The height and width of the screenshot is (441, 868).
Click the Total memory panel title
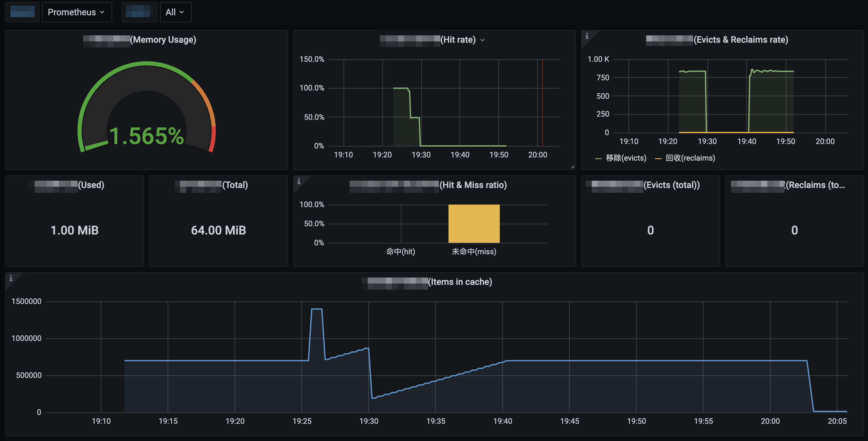(235, 185)
